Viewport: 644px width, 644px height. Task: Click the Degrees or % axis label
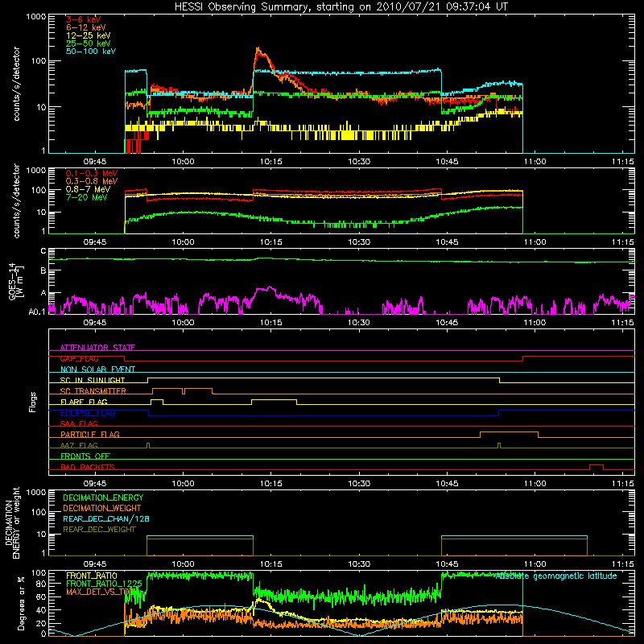[21, 603]
